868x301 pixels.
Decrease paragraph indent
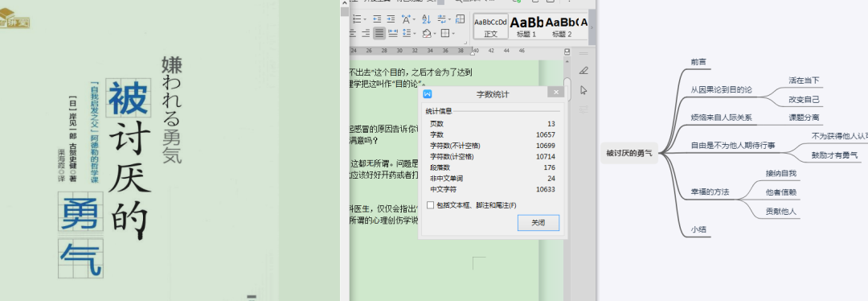(x=377, y=19)
